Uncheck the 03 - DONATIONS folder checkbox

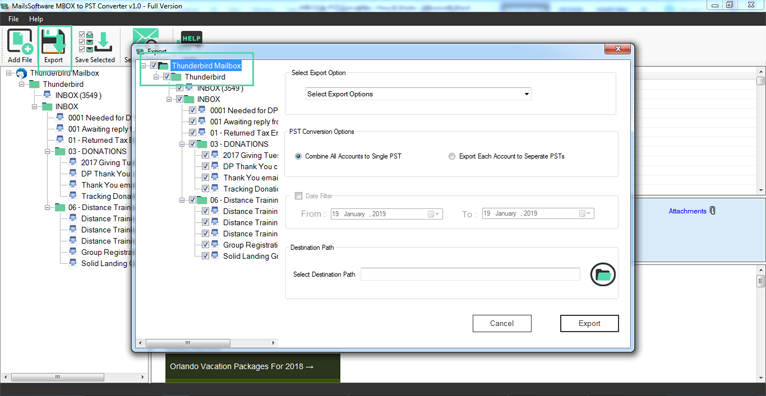tap(192, 145)
